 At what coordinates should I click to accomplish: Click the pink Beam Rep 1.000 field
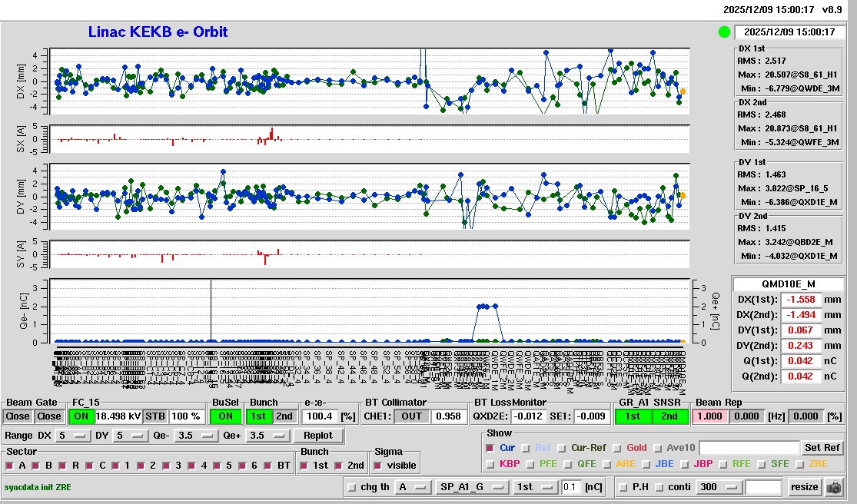coord(710,416)
